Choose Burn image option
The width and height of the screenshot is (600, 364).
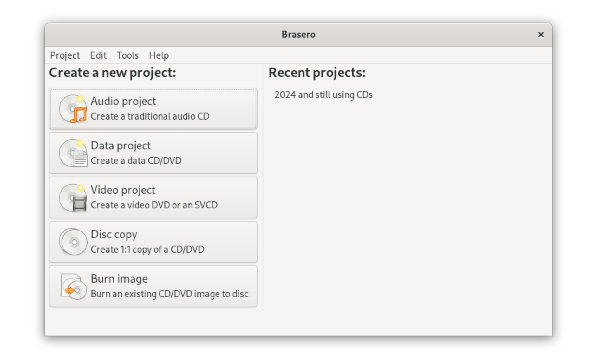[153, 286]
